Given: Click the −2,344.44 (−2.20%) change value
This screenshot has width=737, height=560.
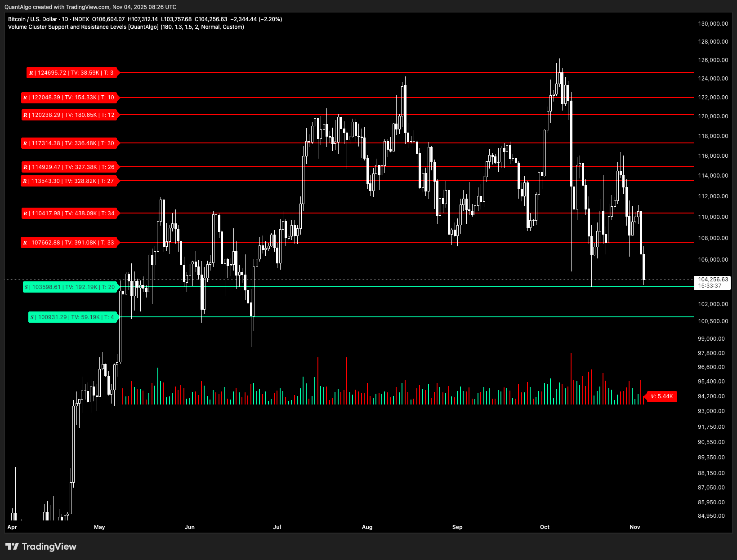Looking at the screenshot, I should (256, 19).
